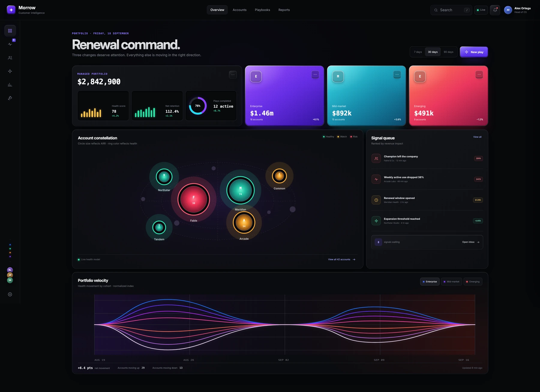Open the Mid-market card options menu
The image size is (540, 392).
(x=397, y=75)
